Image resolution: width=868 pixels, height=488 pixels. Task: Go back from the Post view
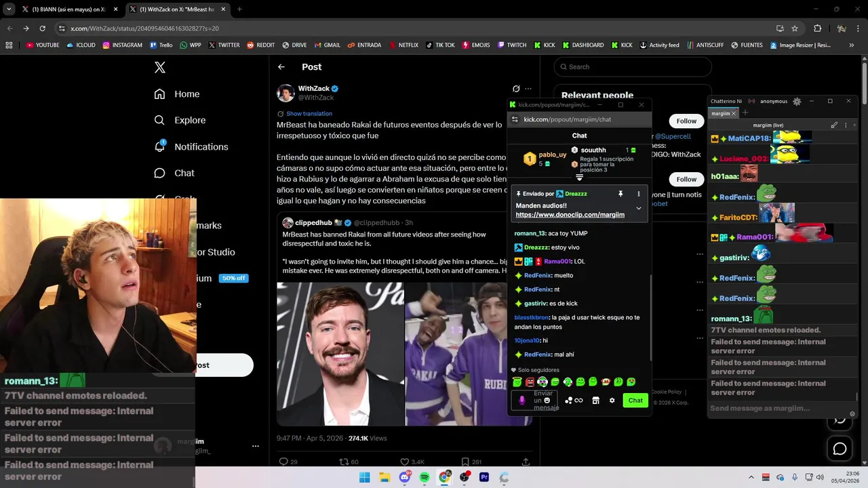click(281, 67)
